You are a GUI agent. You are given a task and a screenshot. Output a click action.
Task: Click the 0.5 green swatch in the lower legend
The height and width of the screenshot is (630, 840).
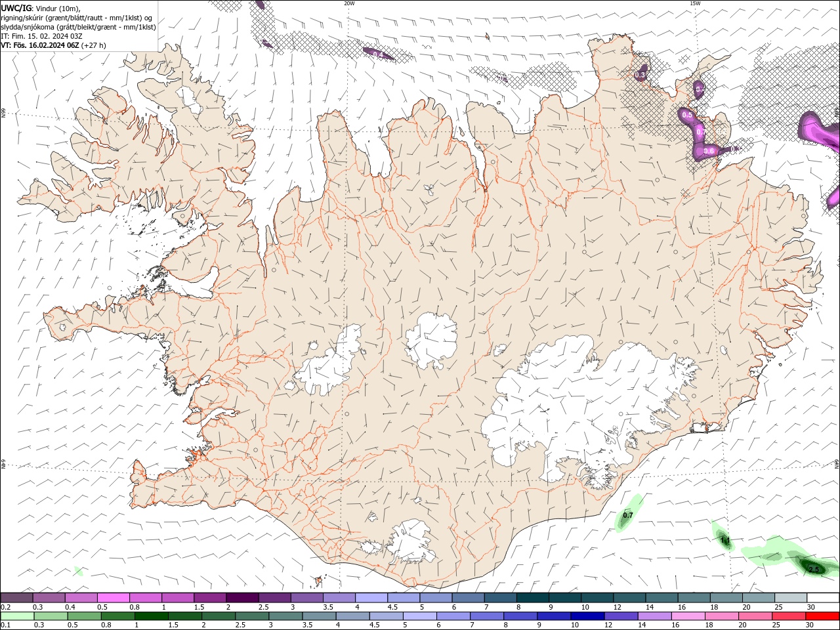[x=85, y=616]
